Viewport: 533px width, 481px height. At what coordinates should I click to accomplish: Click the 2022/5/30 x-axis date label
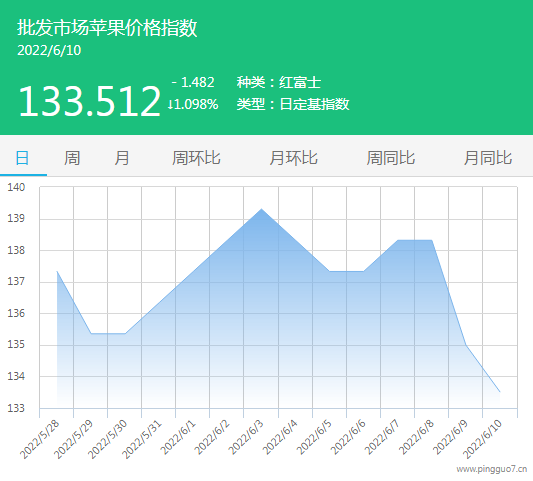coord(107,440)
